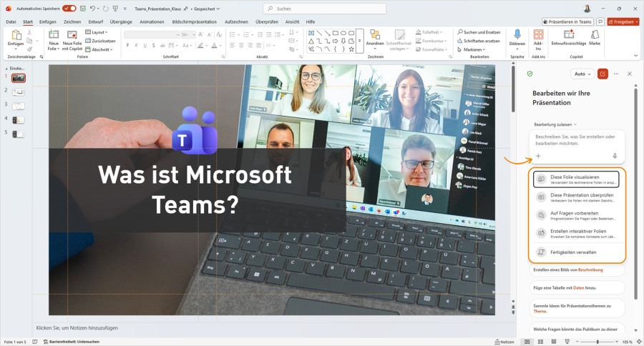Click Schriftarten ersetzen
The width and height of the screenshot is (644, 346).
(479, 41)
